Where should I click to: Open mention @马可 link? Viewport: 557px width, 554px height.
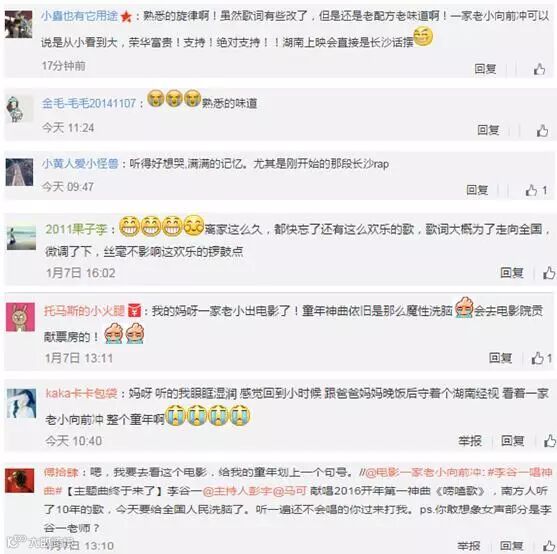tap(289, 491)
